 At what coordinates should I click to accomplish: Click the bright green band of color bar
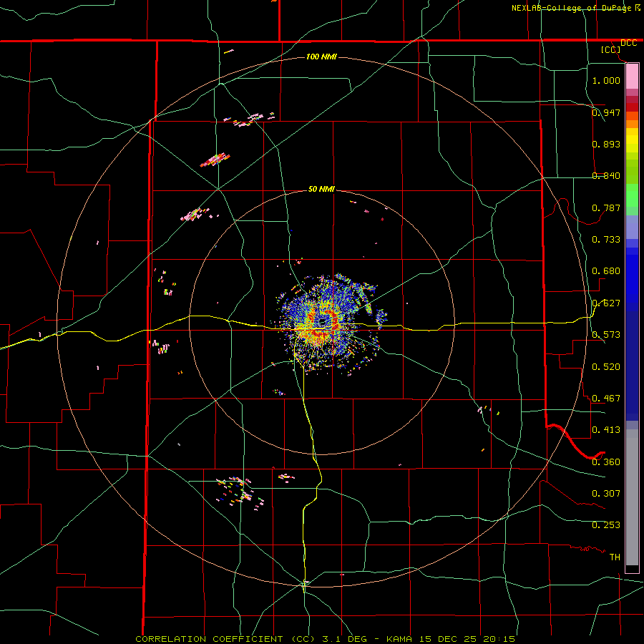pyautogui.click(x=632, y=195)
